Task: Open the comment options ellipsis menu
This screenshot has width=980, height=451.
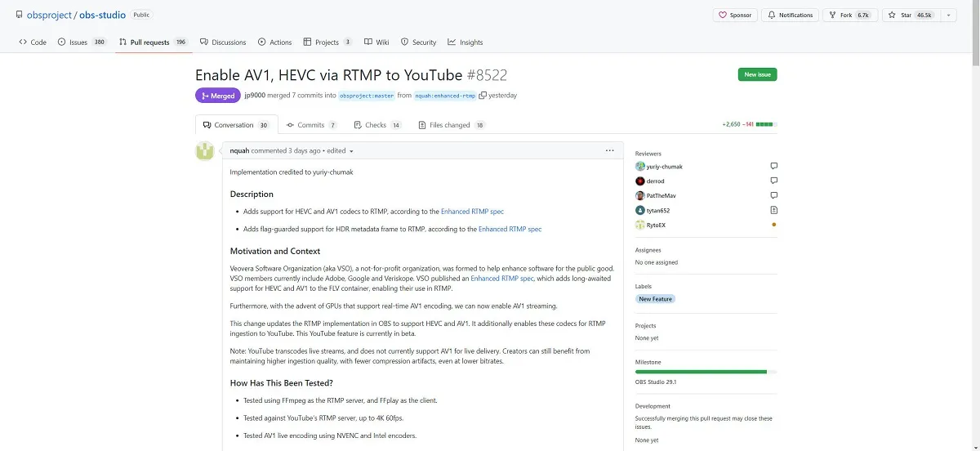Action: (609, 150)
